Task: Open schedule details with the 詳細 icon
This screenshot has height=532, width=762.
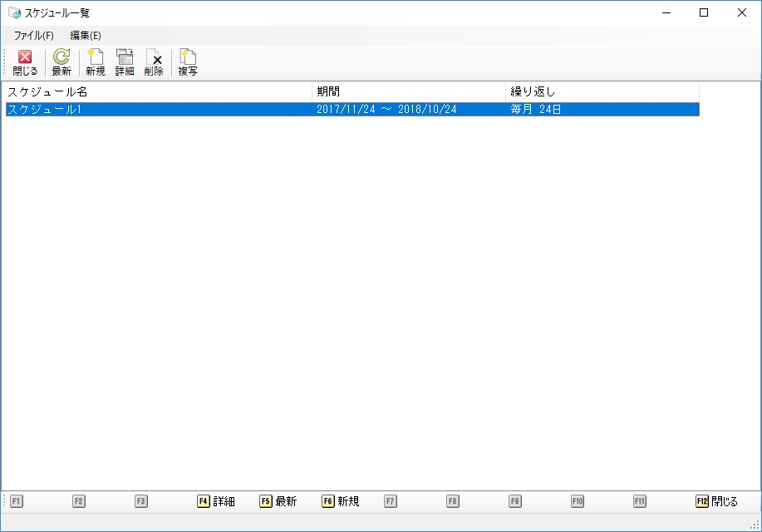Action: pyautogui.click(x=125, y=62)
